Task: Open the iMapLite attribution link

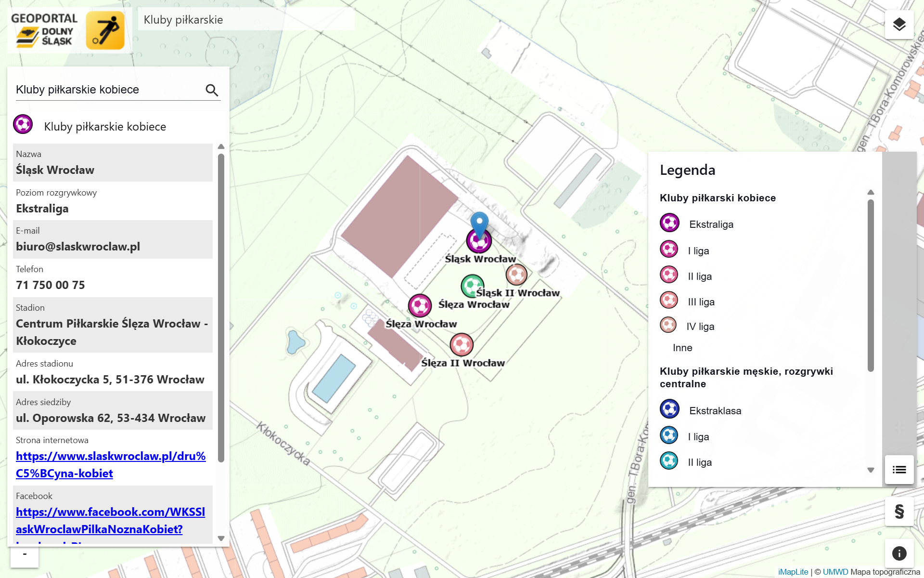Action: pyautogui.click(x=793, y=572)
